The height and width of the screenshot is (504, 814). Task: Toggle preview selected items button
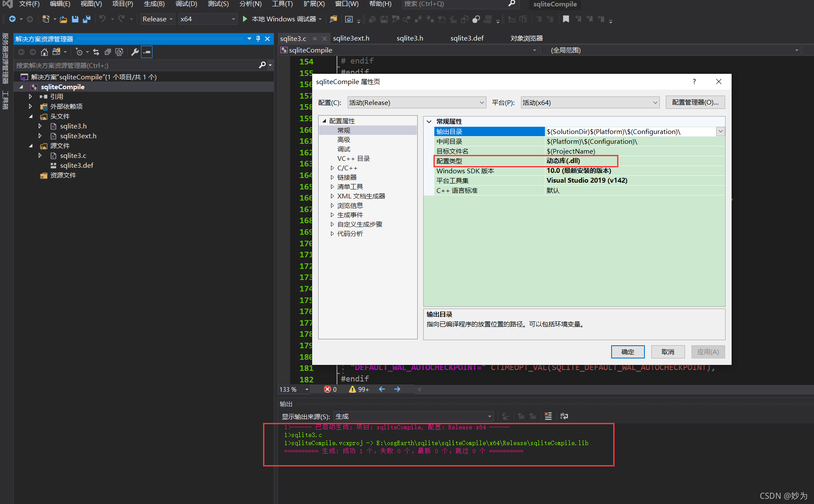tap(146, 52)
